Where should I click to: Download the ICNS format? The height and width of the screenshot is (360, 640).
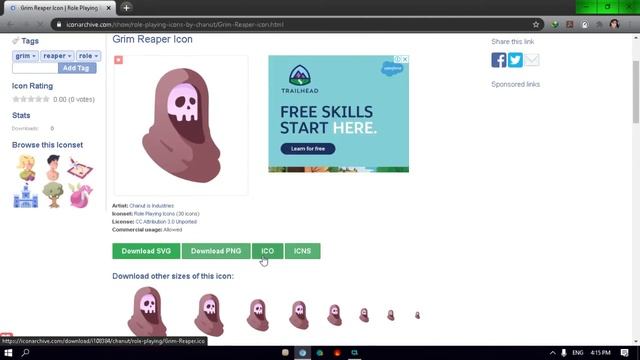[302, 251]
